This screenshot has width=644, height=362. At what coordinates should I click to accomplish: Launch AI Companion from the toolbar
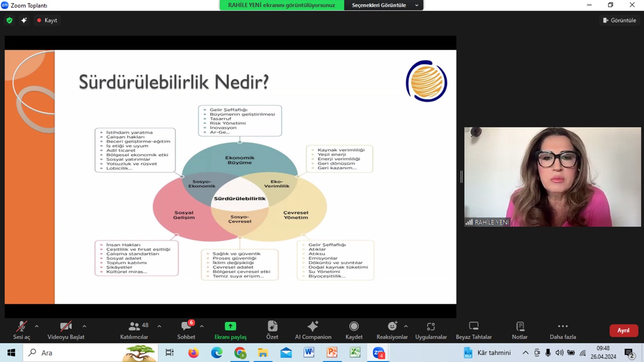tap(313, 330)
